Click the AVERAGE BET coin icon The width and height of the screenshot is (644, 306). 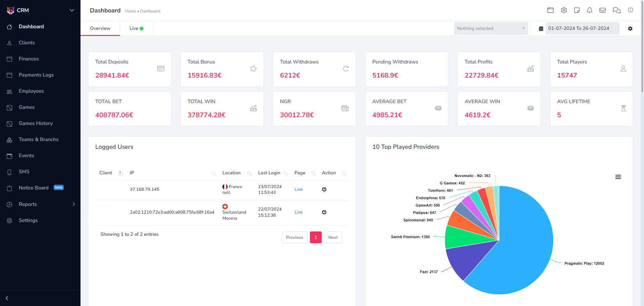(x=438, y=108)
